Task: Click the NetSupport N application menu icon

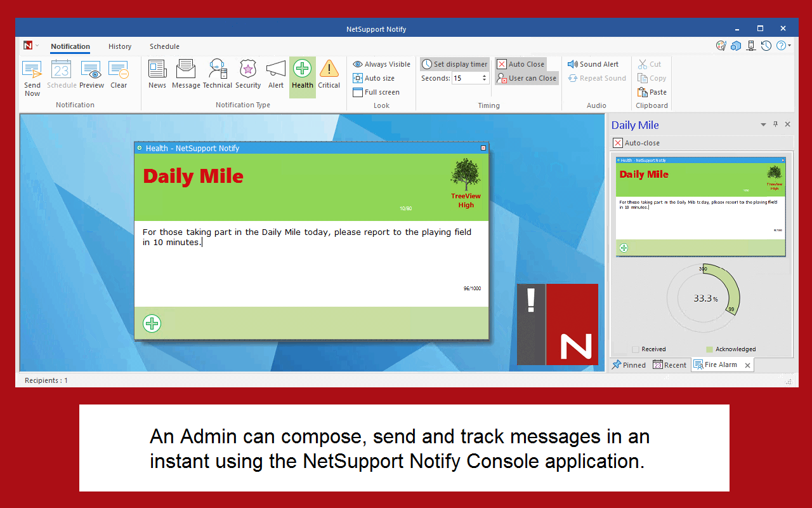Action: 28,46
